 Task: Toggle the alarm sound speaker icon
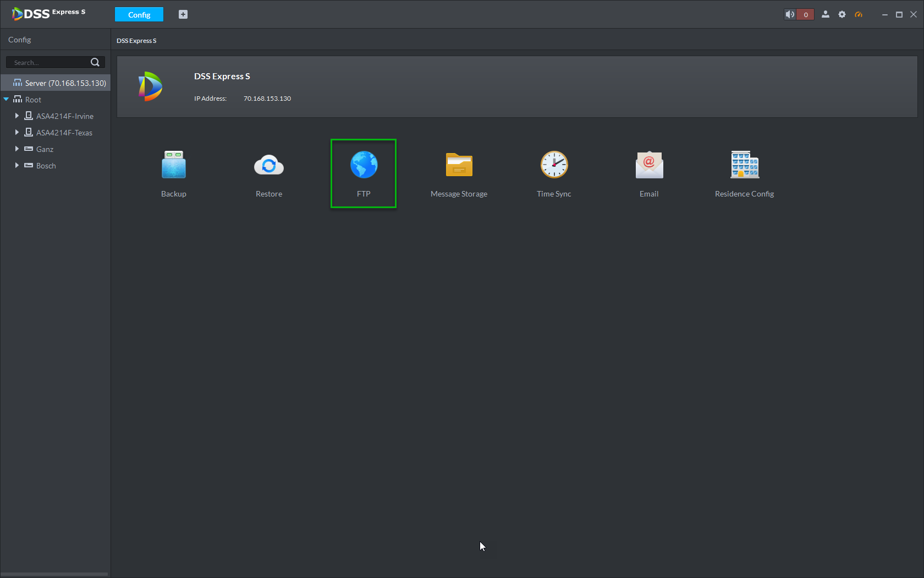point(790,14)
